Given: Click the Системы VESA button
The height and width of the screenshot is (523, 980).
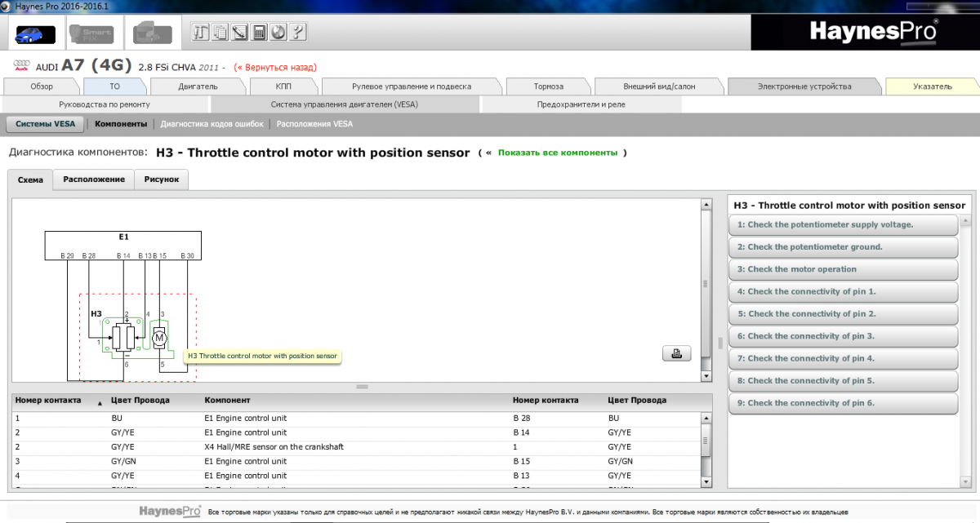Looking at the screenshot, I should (44, 124).
